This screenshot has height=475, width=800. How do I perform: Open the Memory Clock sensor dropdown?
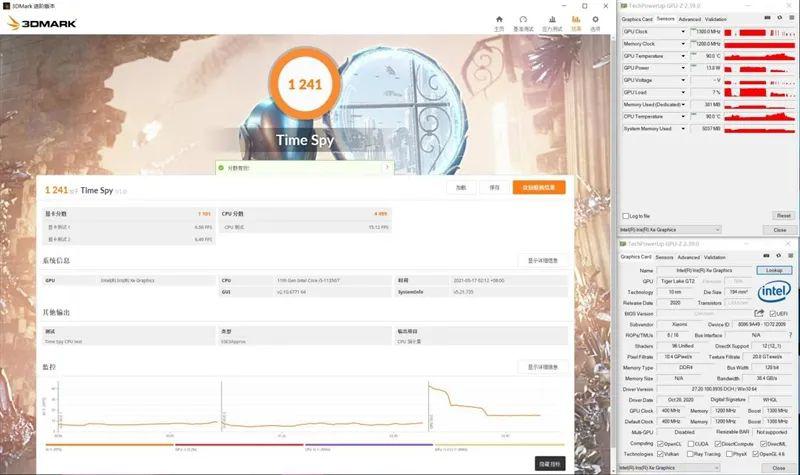(683, 44)
